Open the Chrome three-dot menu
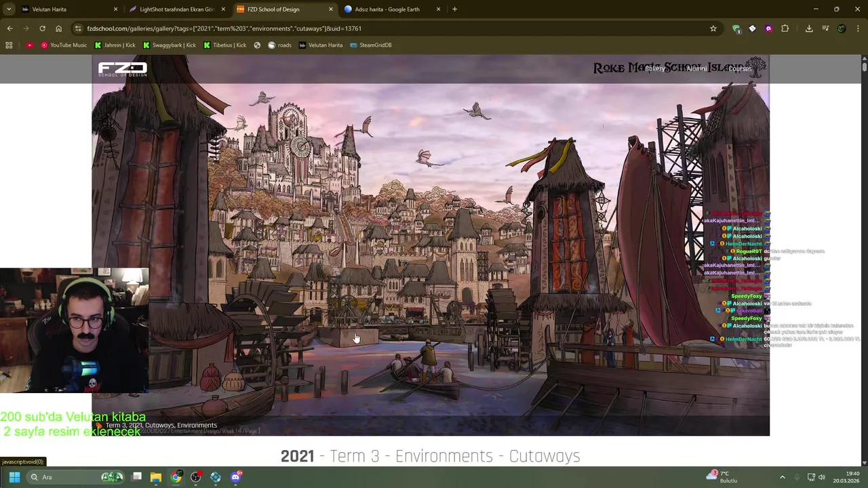The image size is (868, 488). (859, 28)
